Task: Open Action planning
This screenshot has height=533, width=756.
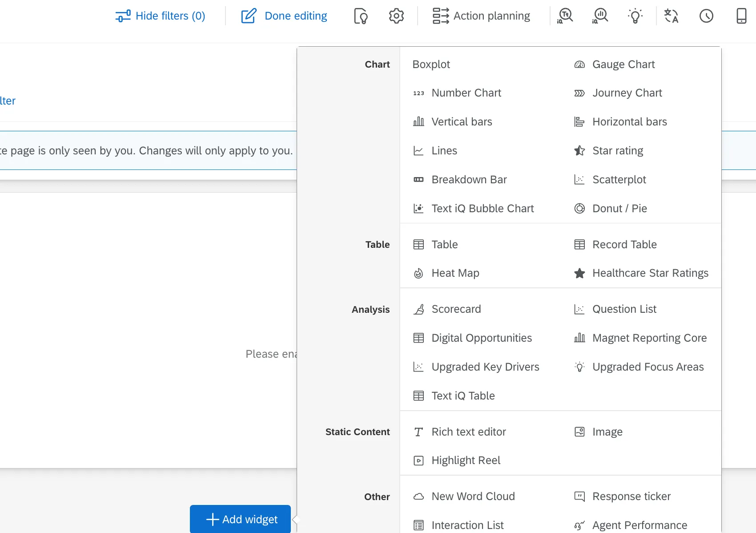Action: [x=481, y=16]
